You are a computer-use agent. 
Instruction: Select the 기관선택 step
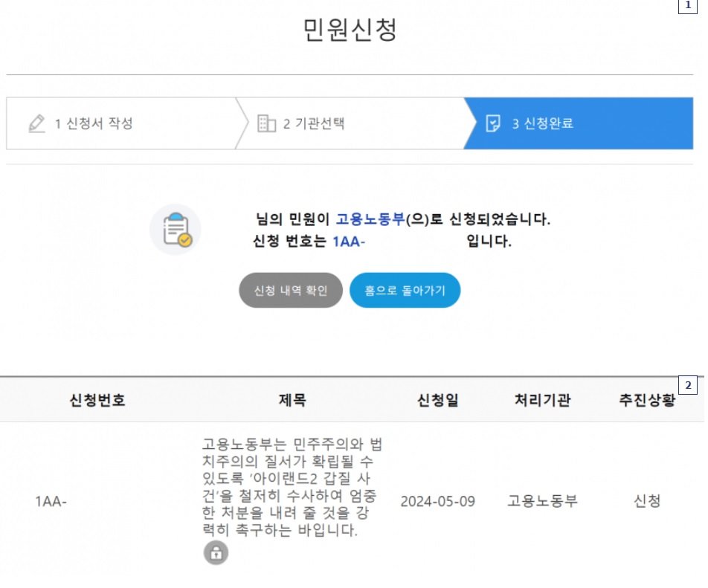313,123
